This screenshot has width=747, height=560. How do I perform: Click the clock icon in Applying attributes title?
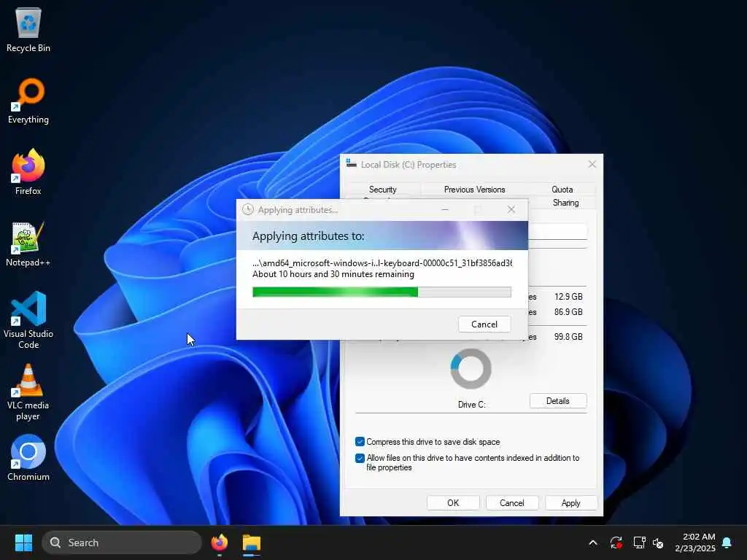(248, 209)
